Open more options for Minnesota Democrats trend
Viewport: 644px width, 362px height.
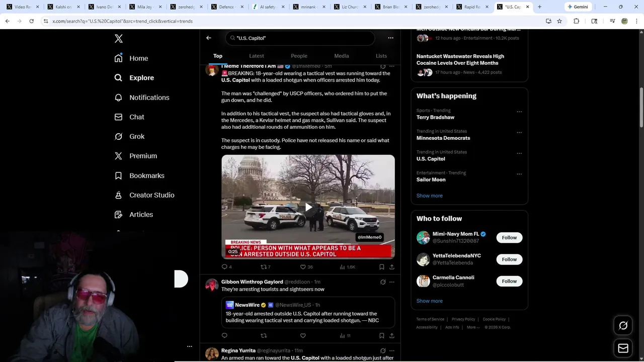click(519, 132)
